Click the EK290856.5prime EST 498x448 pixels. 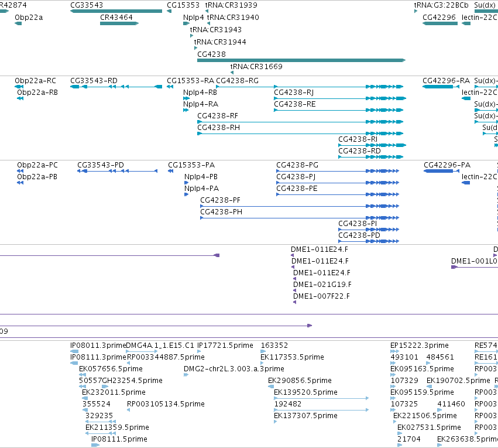click(x=271, y=387)
